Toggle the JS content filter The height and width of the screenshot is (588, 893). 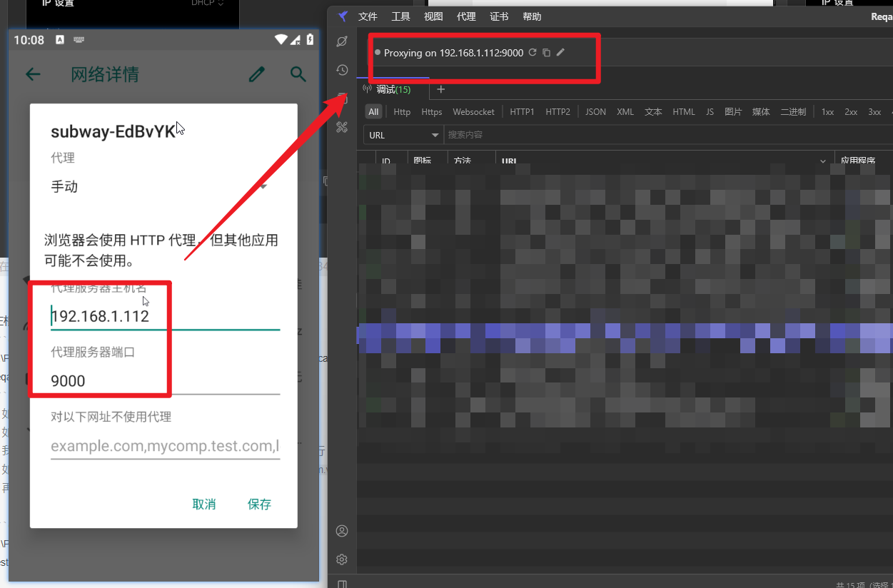[710, 112]
